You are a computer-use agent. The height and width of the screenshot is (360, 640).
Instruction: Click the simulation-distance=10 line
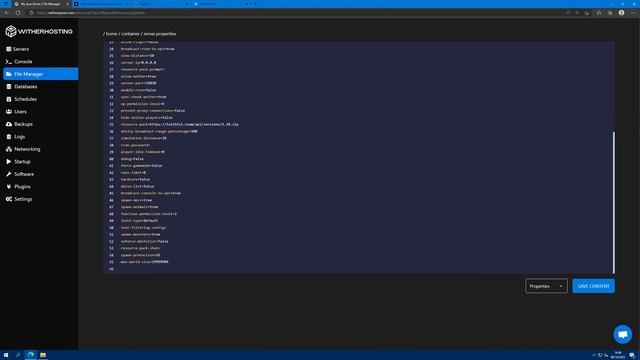click(144, 138)
